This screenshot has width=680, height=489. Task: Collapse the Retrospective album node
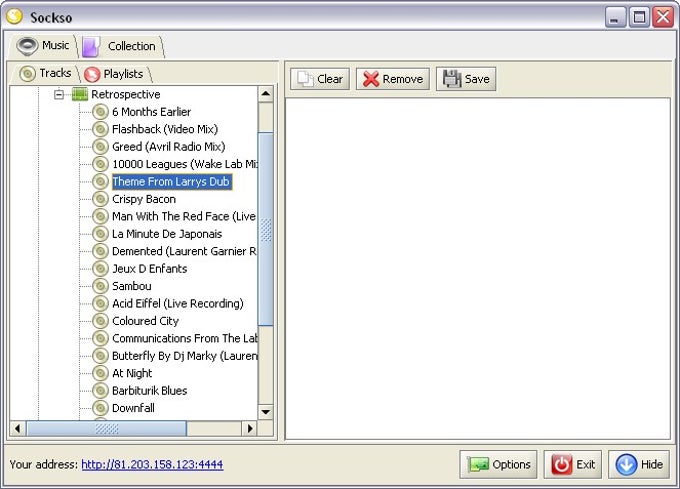(x=59, y=94)
